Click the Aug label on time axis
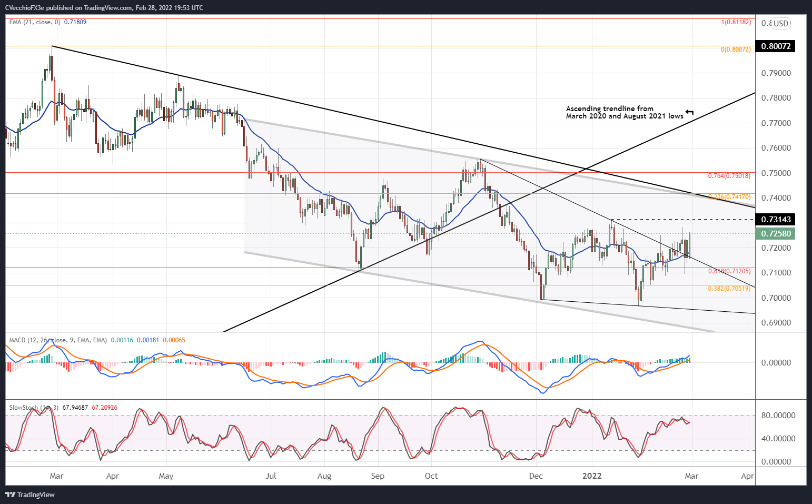The width and height of the screenshot is (812, 504). (x=324, y=476)
